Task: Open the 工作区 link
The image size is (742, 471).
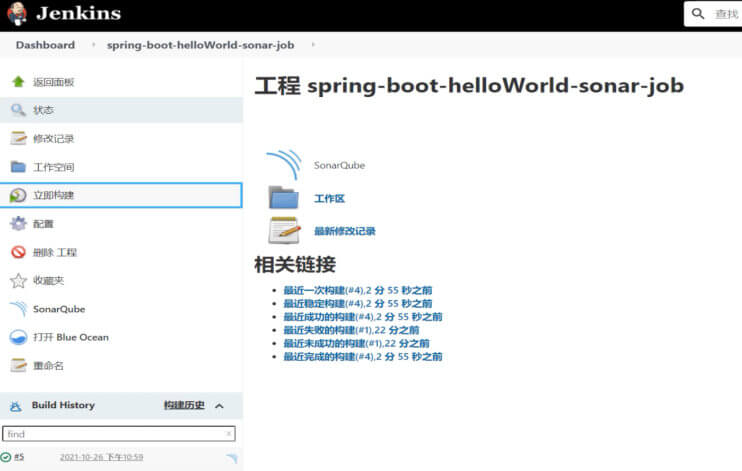Action: tap(329, 198)
